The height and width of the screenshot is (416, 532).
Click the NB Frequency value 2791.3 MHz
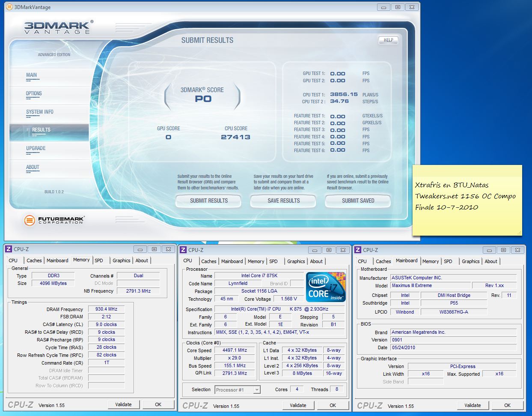pyautogui.click(x=138, y=291)
